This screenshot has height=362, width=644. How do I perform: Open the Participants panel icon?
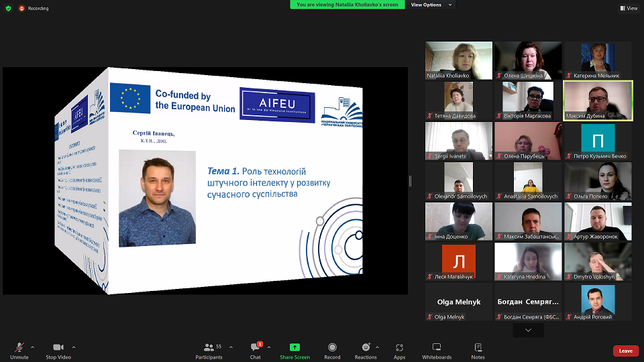pos(209,347)
